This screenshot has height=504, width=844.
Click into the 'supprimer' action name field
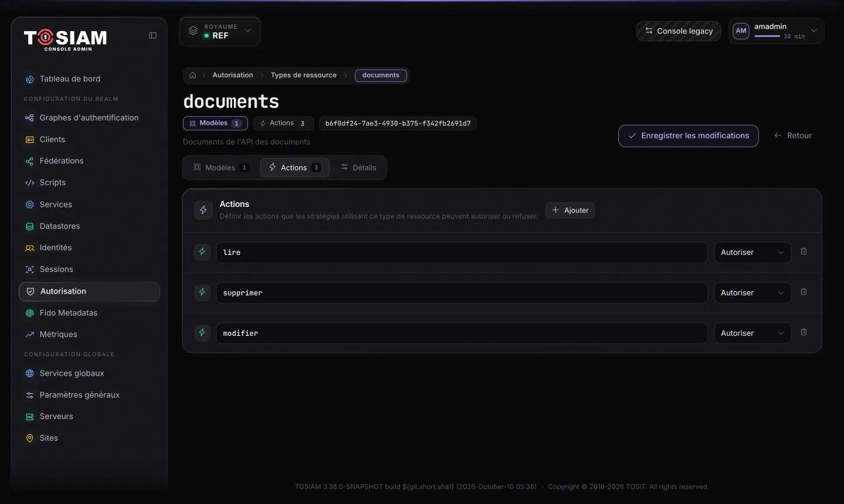(x=462, y=293)
